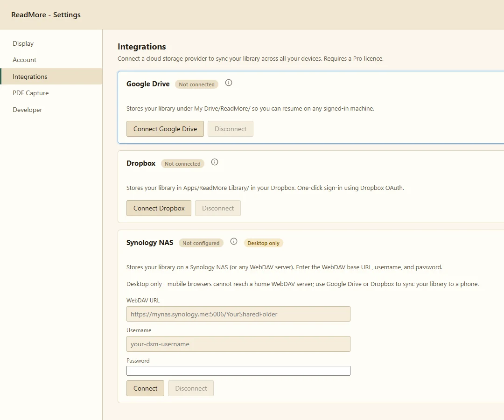Click the Dropbox 'Not connected' badge
The height and width of the screenshot is (420, 504).
182,163
